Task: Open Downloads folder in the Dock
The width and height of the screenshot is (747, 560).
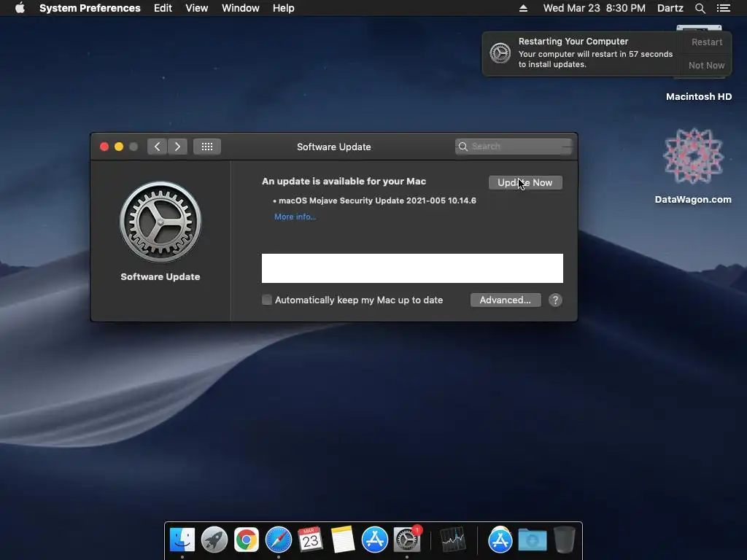Action: click(532, 540)
